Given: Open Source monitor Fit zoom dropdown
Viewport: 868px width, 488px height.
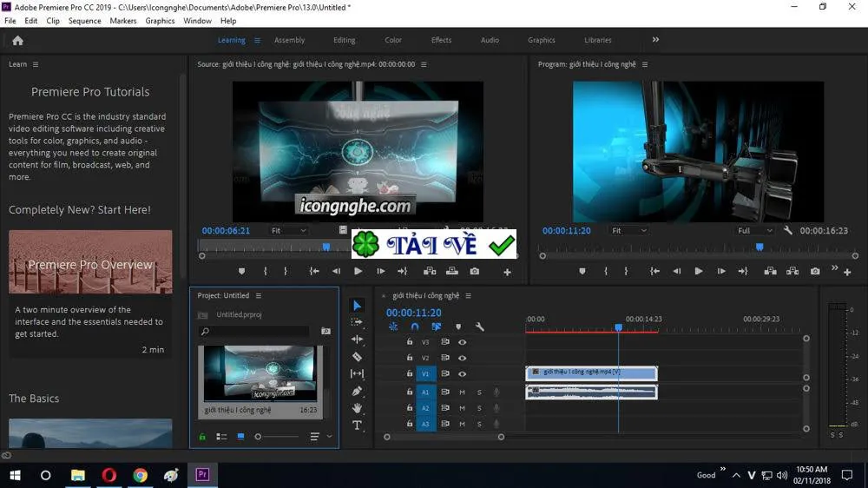Looking at the screenshot, I should pyautogui.click(x=288, y=230).
